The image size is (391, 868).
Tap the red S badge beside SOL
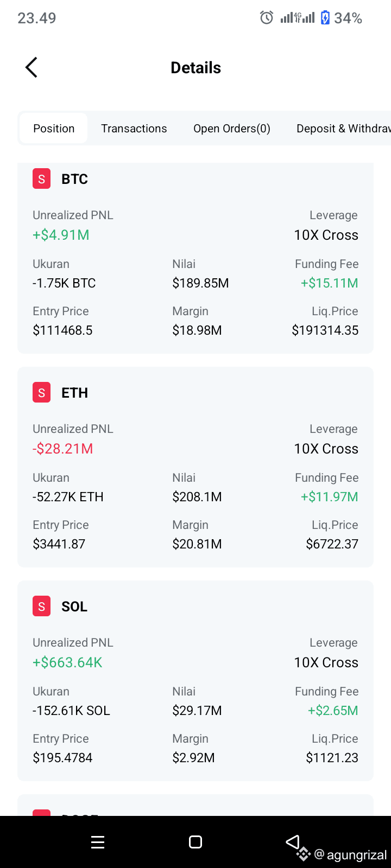coord(41,607)
